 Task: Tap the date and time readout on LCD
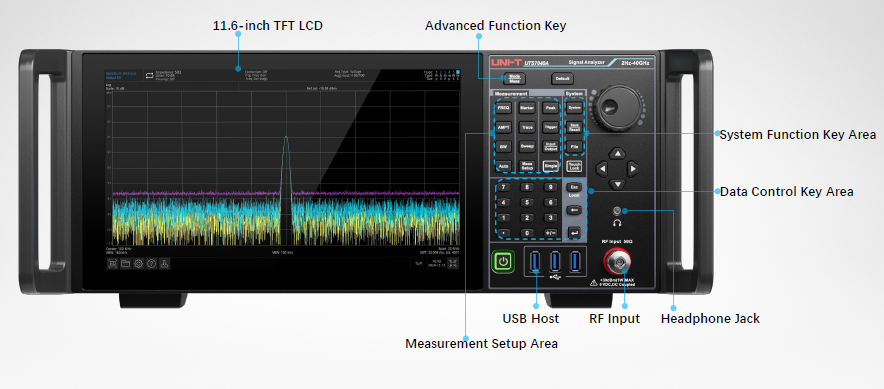(436, 263)
